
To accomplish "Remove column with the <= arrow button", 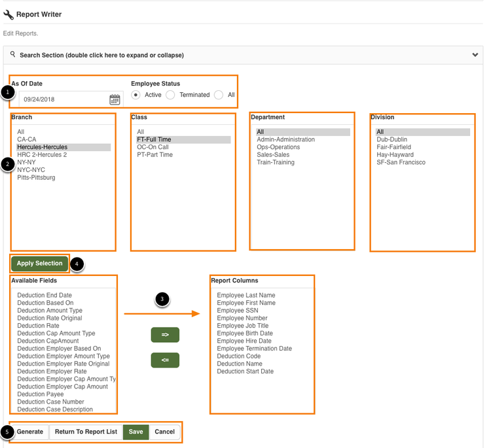I will pyautogui.click(x=165, y=360).
